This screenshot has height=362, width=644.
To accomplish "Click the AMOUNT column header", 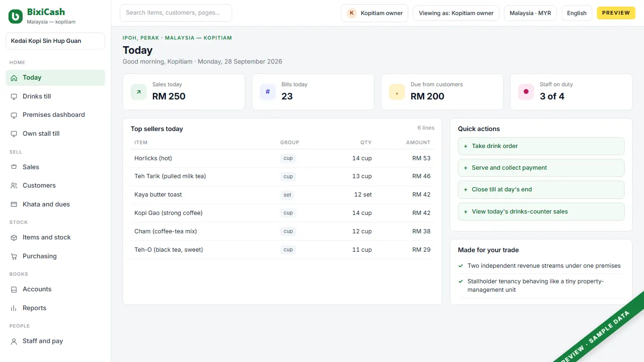I will (x=418, y=142).
